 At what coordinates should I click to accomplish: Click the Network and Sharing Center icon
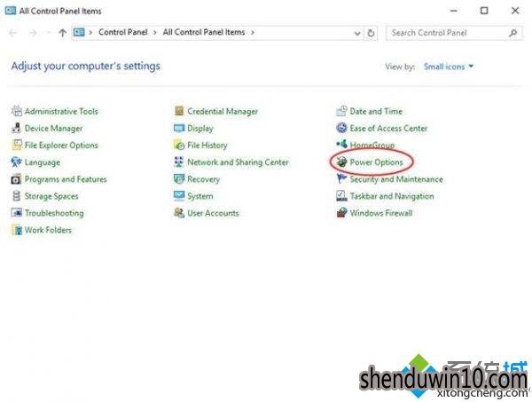click(179, 162)
